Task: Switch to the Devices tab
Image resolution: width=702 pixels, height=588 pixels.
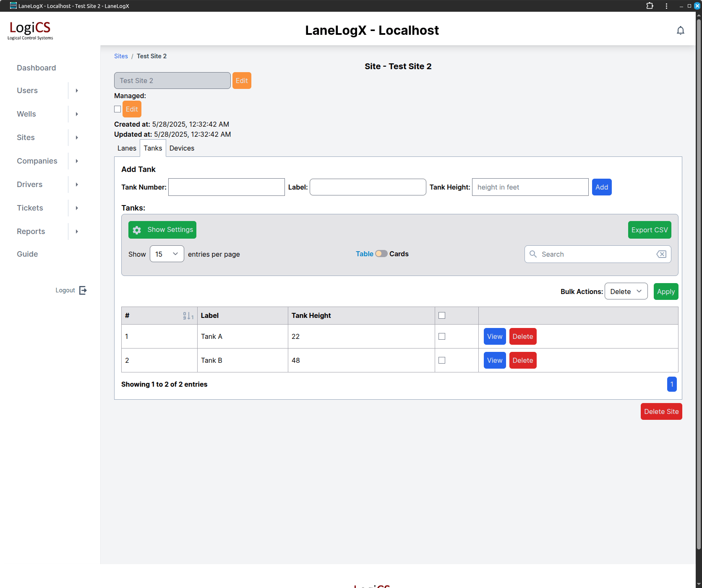Action: tap(182, 148)
